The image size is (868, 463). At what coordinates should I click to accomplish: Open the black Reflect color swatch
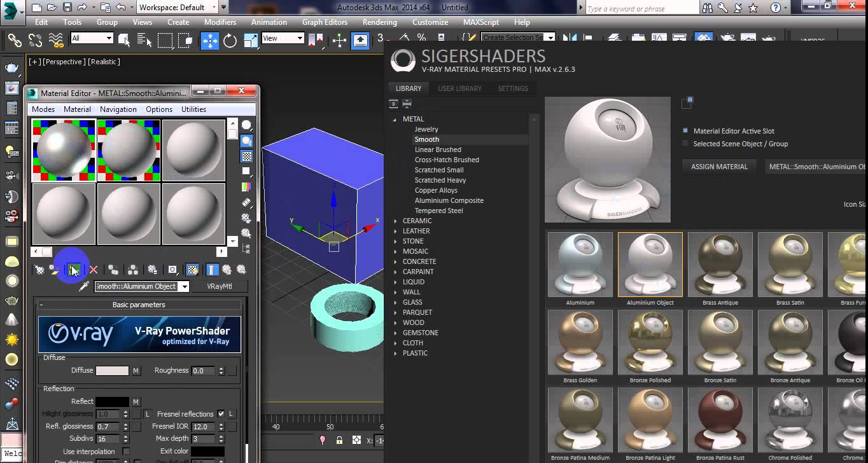click(x=112, y=402)
